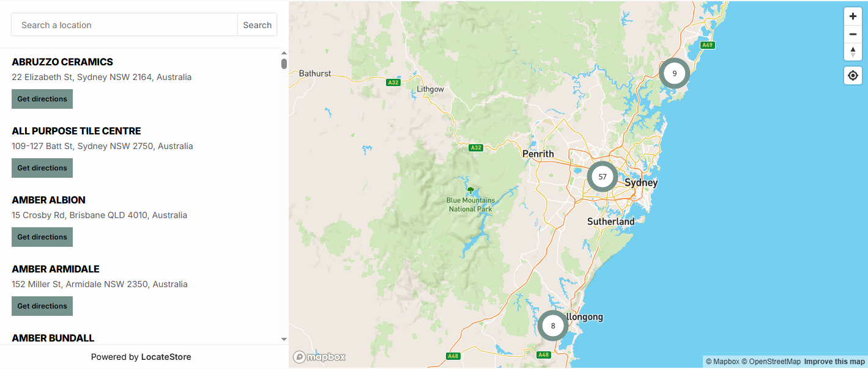Get directions to Abruzzo Ceramics
Viewport: 868px width, 369px height.
pyautogui.click(x=42, y=99)
